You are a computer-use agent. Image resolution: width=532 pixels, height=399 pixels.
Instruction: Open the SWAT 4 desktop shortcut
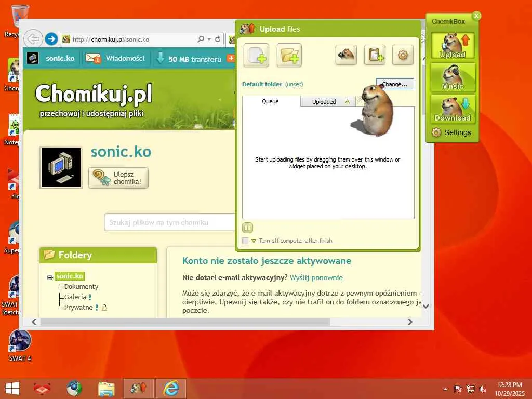coord(20,345)
